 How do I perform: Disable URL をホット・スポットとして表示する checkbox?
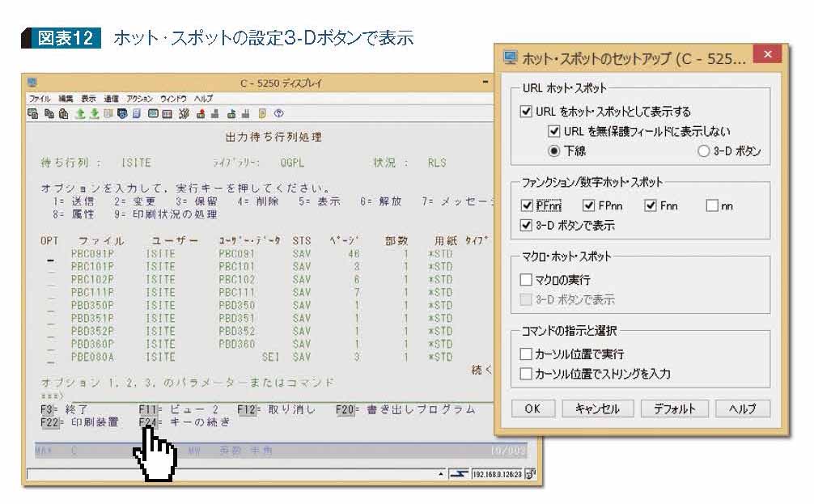[527, 112]
